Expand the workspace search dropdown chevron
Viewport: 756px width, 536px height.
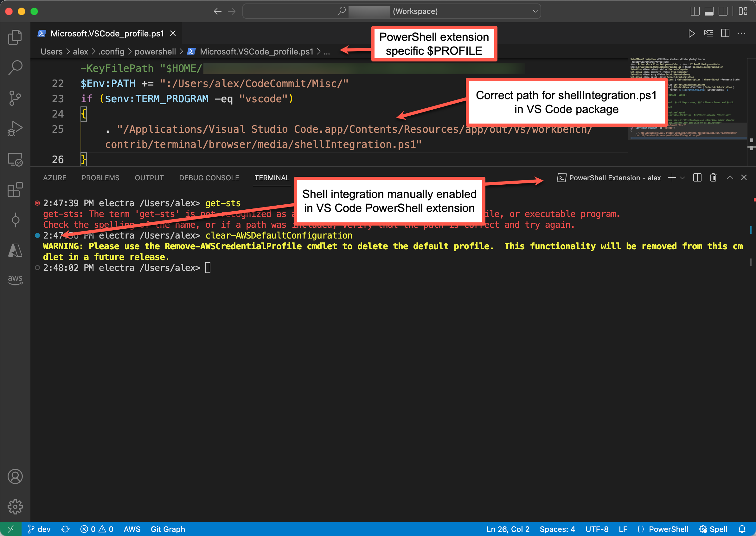pos(535,11)
